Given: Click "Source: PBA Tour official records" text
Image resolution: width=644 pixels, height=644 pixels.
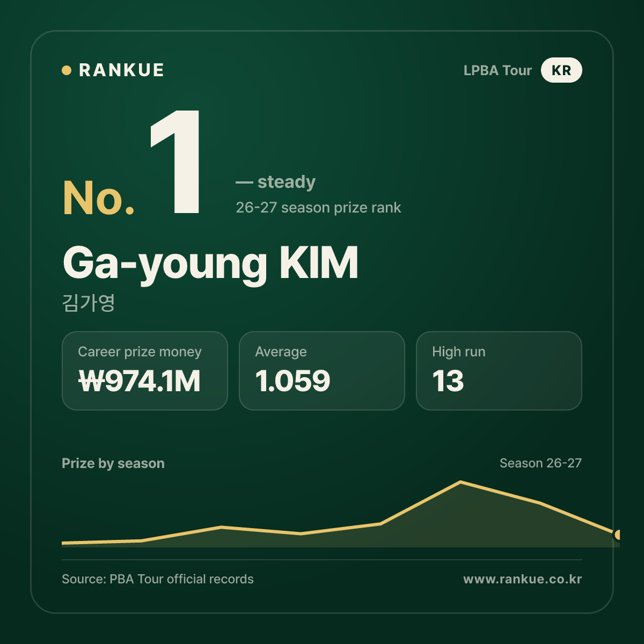Looking at the screenshot, I should pos(158,579).
